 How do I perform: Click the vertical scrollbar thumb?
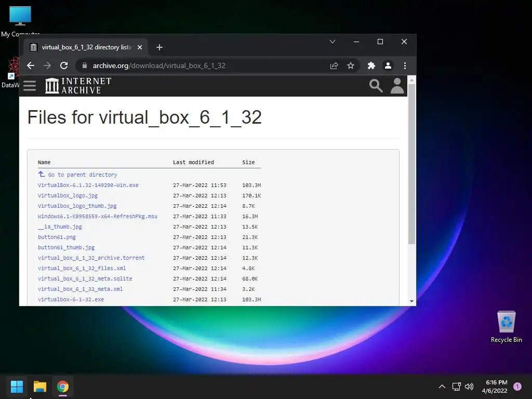click(x=411, y=164)
